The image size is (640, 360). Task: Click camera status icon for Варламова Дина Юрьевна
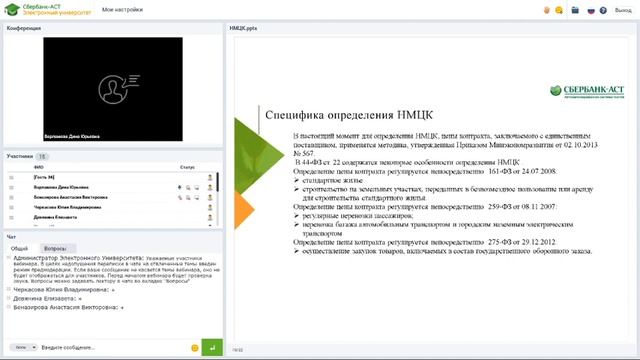188,187
